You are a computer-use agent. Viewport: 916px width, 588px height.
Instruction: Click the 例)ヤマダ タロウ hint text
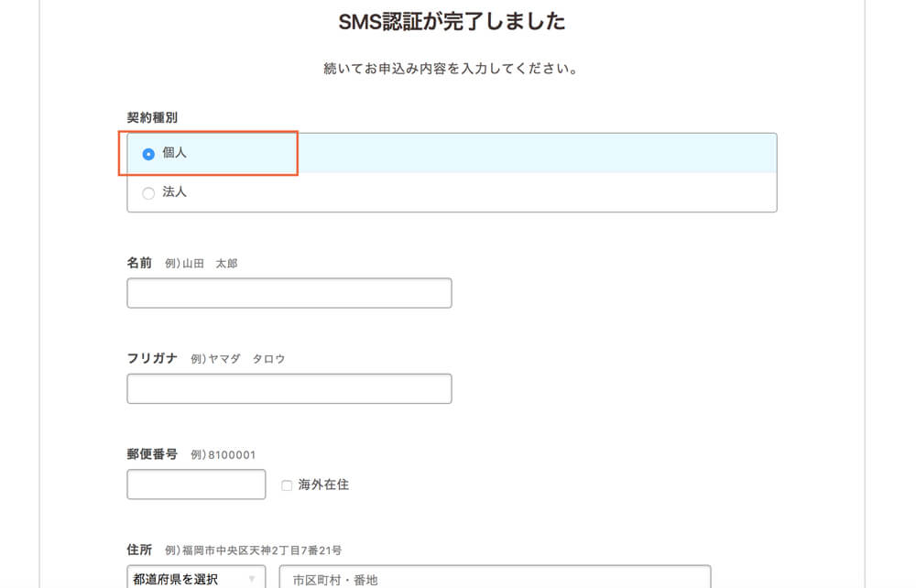tap(238, 359)
